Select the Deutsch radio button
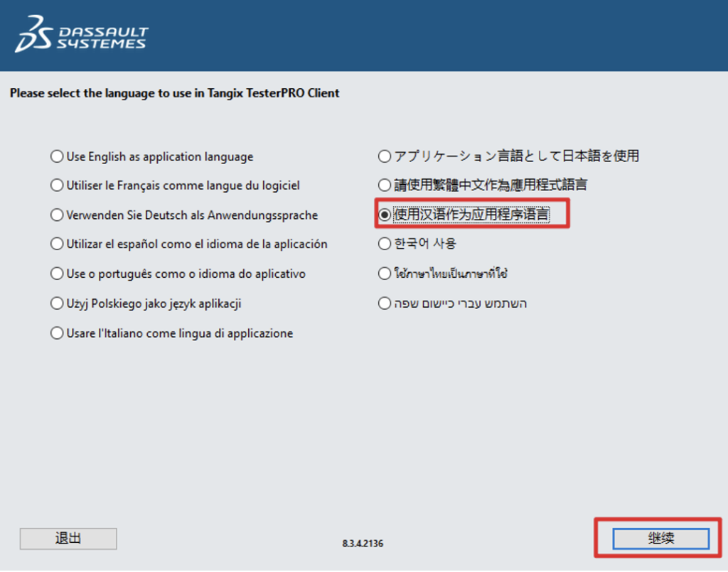The width and height of the screenshot is (728, 572). coord(57,215)
